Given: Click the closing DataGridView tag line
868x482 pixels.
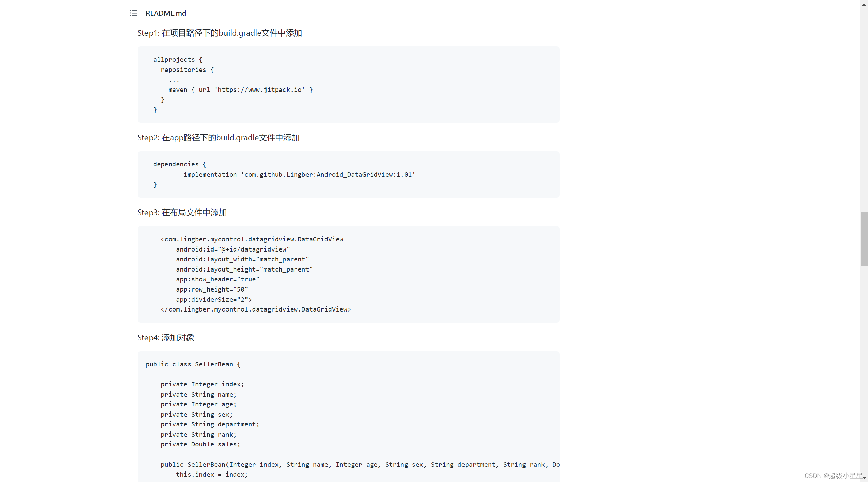Looking at the screenshot, I should 256,309.
